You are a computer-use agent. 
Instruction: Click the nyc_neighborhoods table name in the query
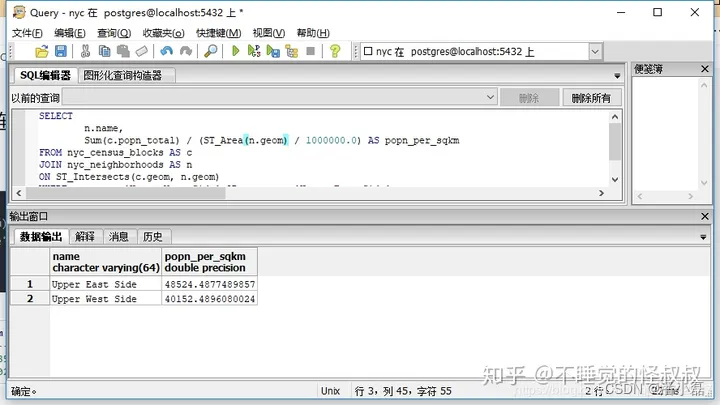(x=115, y=164)
